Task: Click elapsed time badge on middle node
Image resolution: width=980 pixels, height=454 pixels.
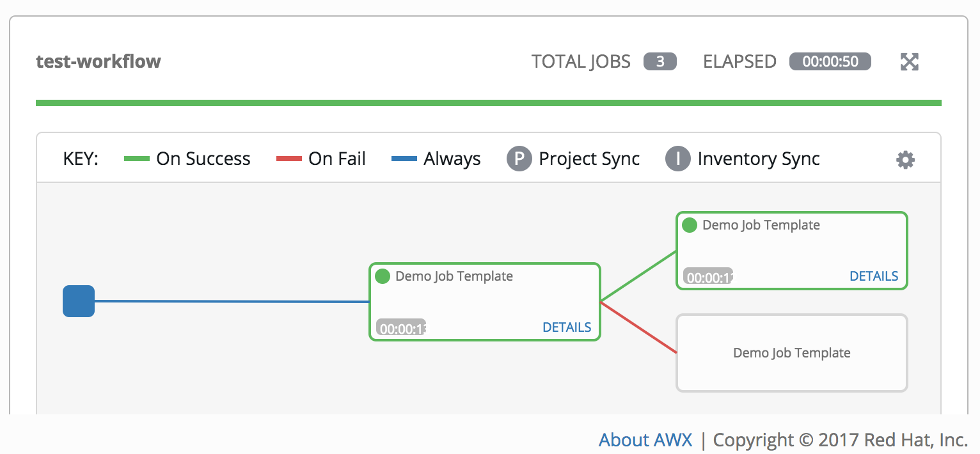Action: pyautogui.click(x=402, y=329)
